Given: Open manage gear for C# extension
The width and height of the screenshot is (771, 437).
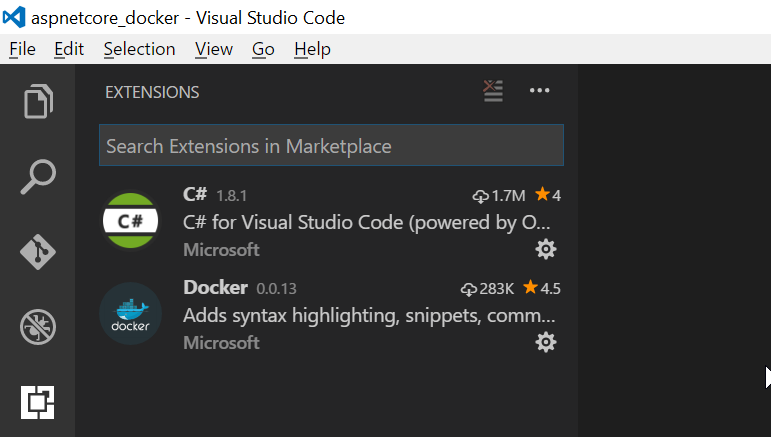Looking at the screenshot, I should click(x=546, y=249).
